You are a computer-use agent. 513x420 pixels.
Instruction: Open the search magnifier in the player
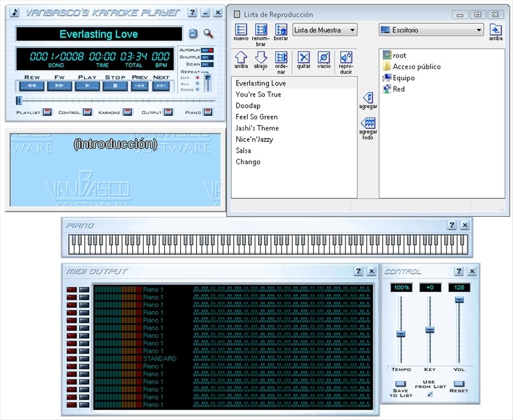point(208,33)
